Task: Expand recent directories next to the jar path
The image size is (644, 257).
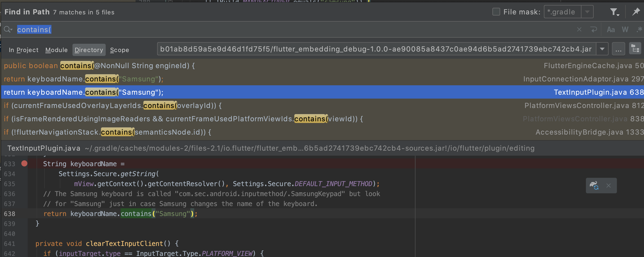Action: coord(602,48)
